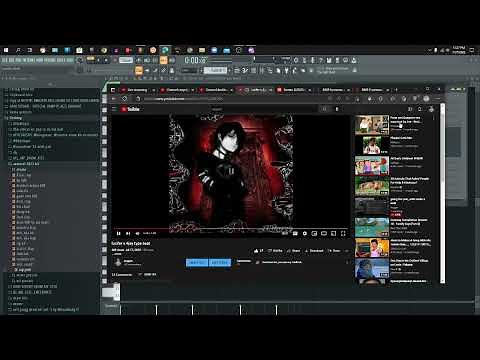Skip to the next YouTube video
The height and width of the screenshot is (360, 480).
tap(128, 233)
